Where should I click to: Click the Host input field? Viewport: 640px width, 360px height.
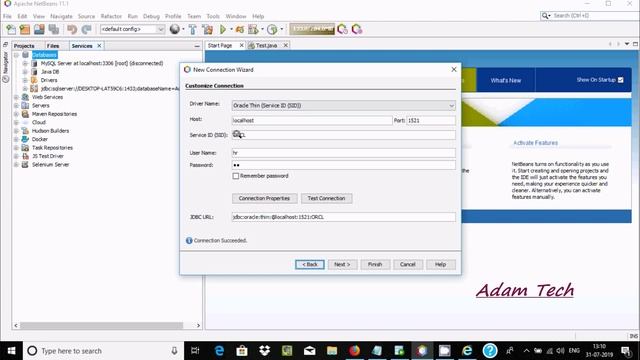pyautogui.click(x=312, y=120)
